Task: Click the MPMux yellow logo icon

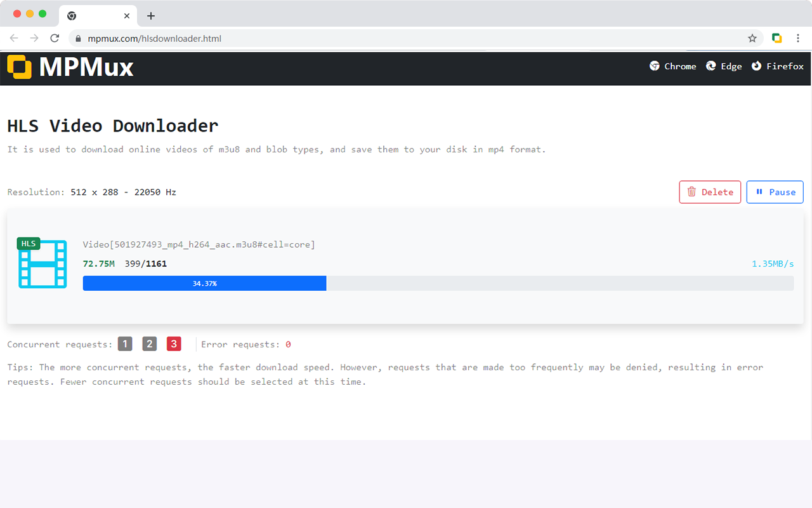Action: [x=19, y=67]
